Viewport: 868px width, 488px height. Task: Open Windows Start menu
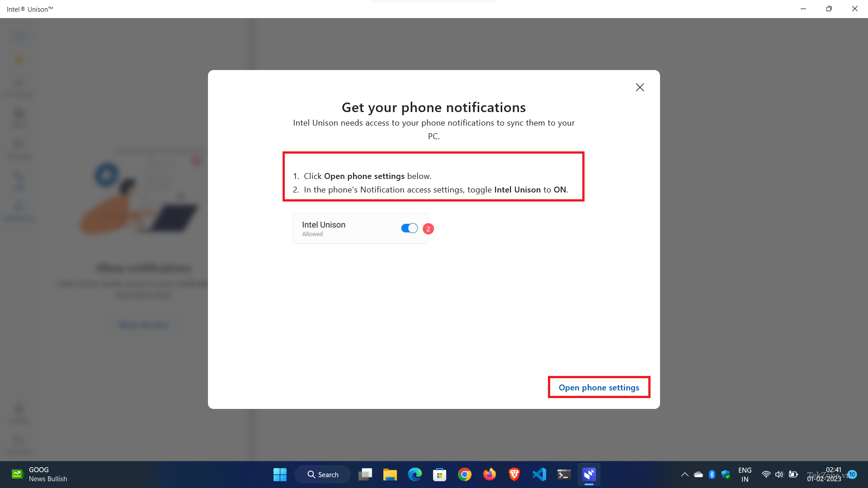pos(279,474)
